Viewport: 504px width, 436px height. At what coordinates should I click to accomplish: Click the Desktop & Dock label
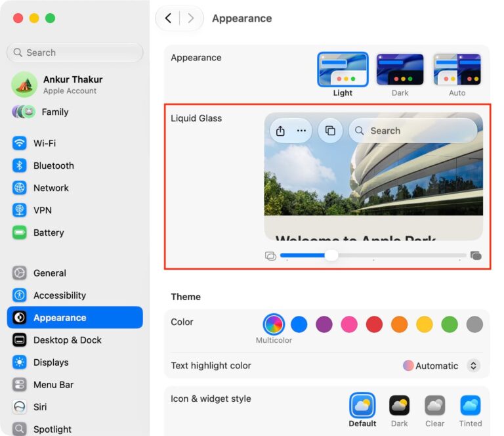pos(68,340)
